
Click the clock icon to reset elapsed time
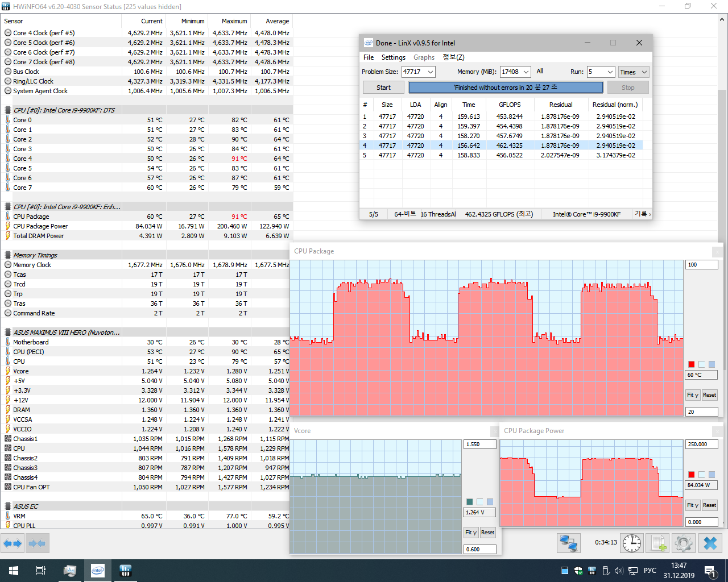coord(632,543)
